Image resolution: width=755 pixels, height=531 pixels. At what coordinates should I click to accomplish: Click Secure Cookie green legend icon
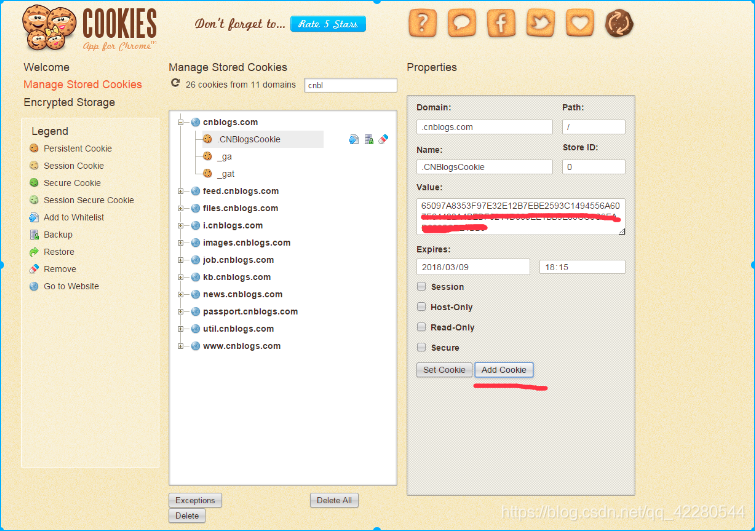(34, 182)
